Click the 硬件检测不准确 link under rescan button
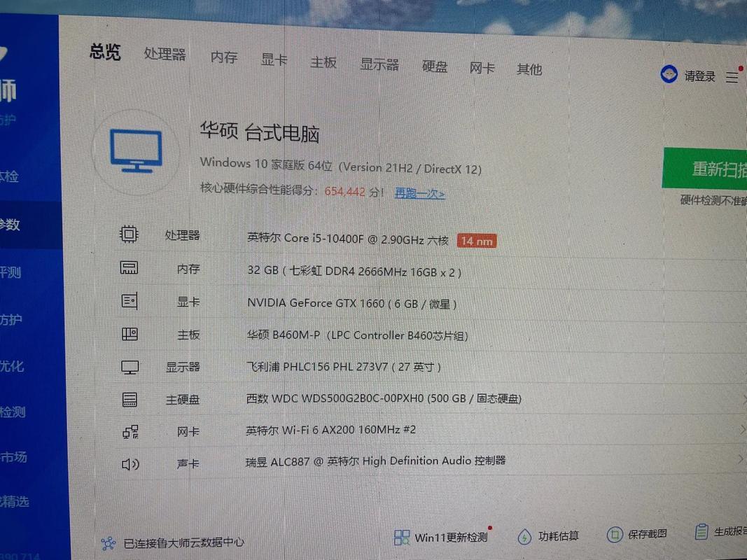 (x=713, y=200)
